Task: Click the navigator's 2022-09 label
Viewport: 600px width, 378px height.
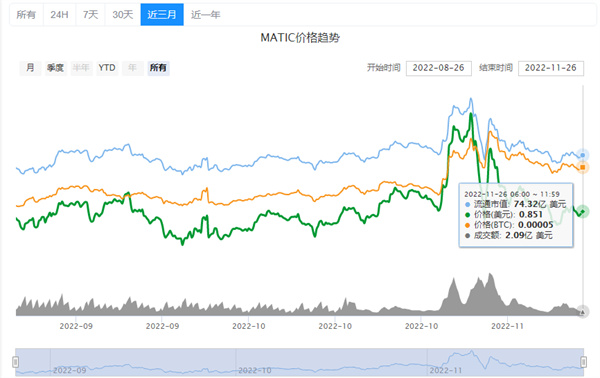Action: coord(70,370)
